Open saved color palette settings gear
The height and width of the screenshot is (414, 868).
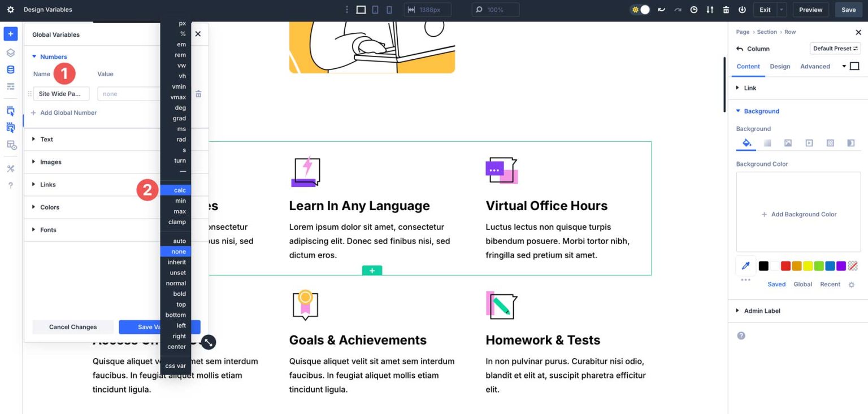(x=852, y=285)
